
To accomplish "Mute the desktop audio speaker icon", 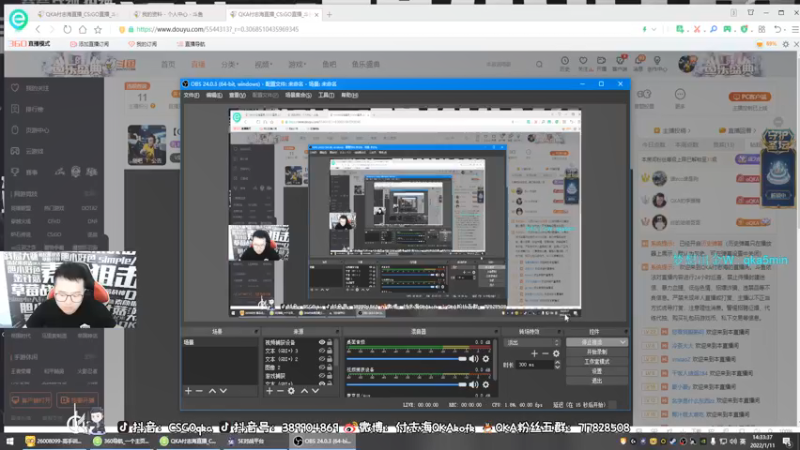I will (x=474, y=359).
